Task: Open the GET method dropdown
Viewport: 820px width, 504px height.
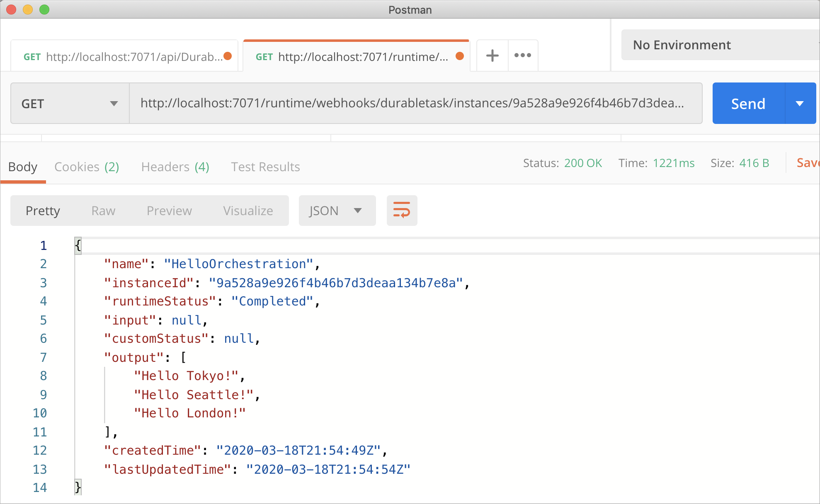Action: pyautogui.click(x=69, y=103)
